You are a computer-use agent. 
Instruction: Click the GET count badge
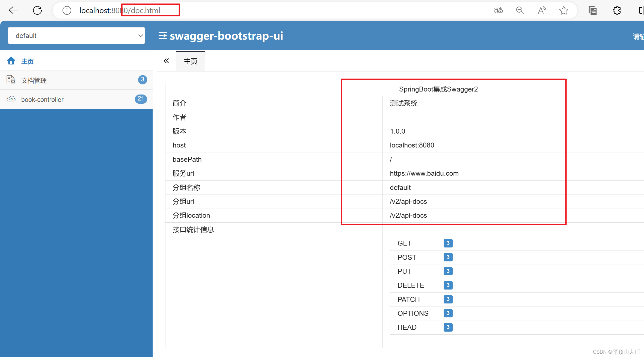tap(448, 243)
